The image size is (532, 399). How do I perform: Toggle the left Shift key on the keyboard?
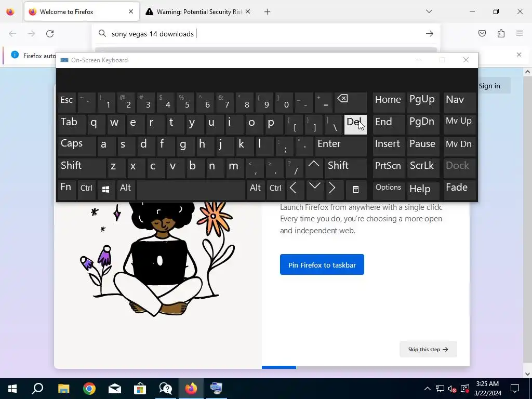pos(82,168)
